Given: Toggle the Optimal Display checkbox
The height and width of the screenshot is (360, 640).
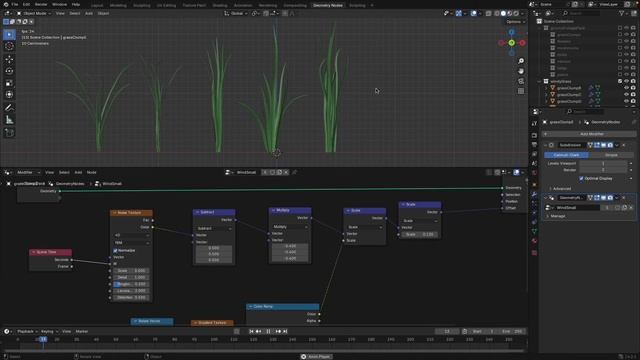Looking at the screenshot, I should (x=581, y=178).
